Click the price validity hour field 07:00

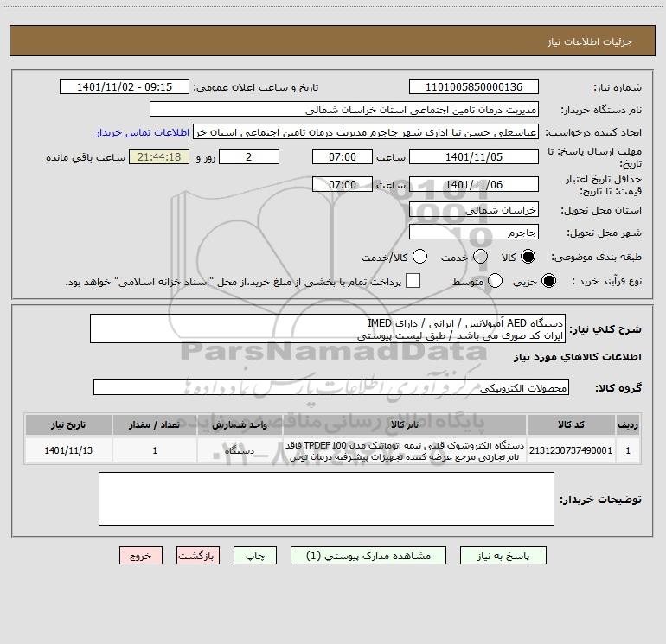[x=343, y=184]
